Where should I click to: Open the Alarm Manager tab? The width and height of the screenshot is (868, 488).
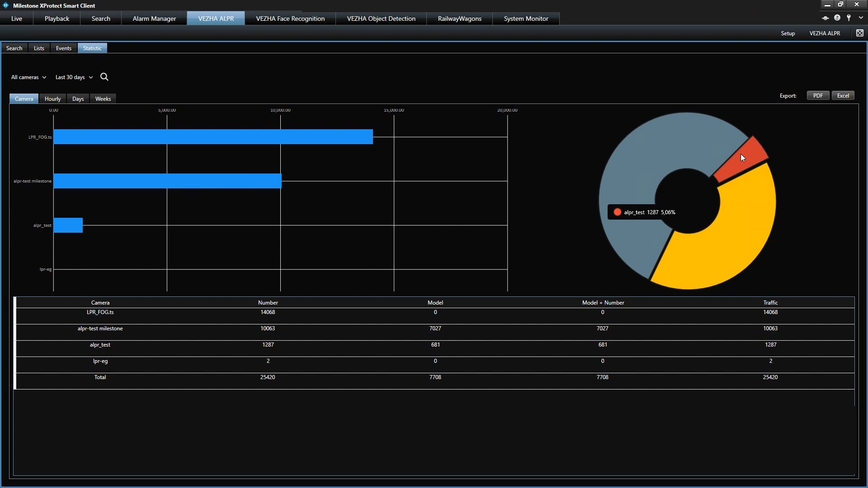154,19
